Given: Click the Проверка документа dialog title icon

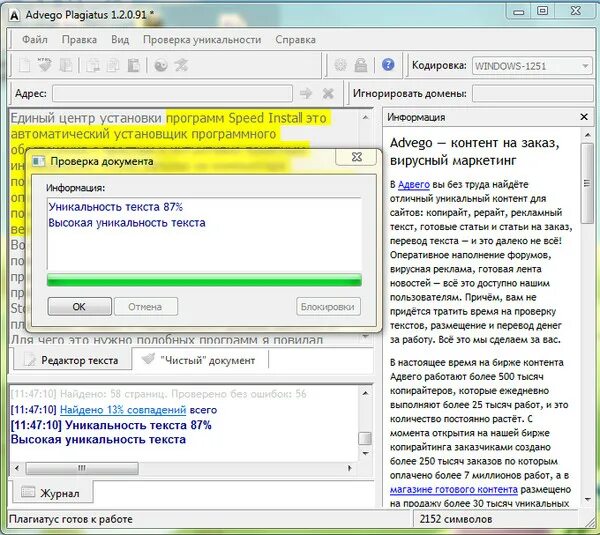Looking at the screenshot, I should pos(39,161).
